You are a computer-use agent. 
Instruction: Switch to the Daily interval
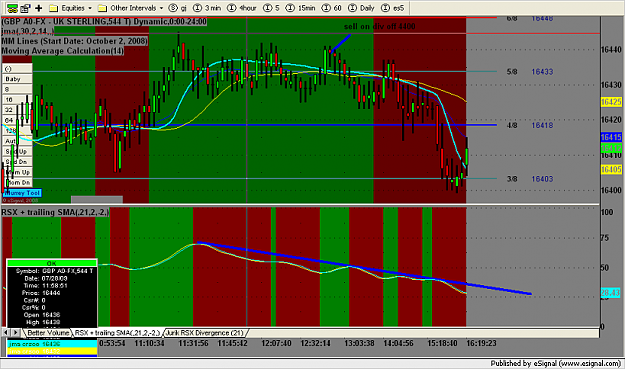361,8
